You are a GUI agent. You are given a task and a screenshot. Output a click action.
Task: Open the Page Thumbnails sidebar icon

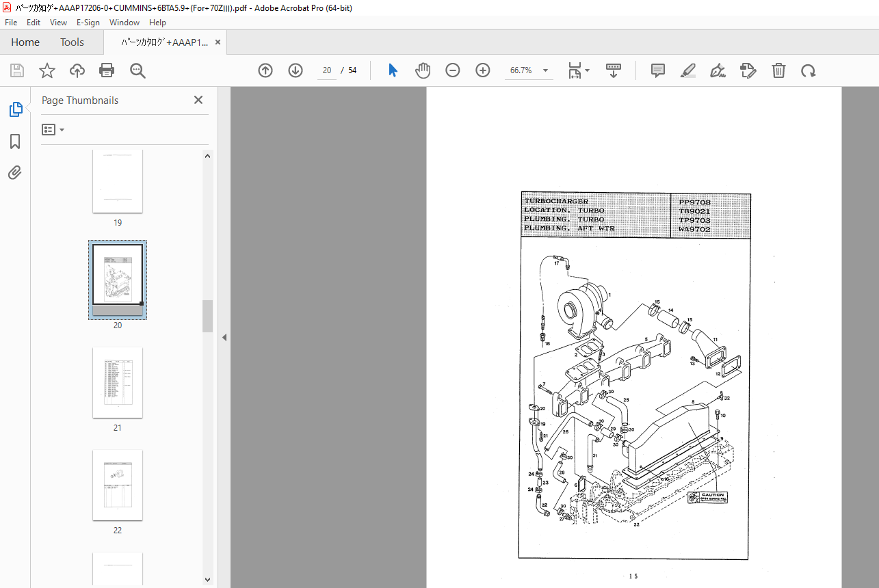tap(15, 109)
